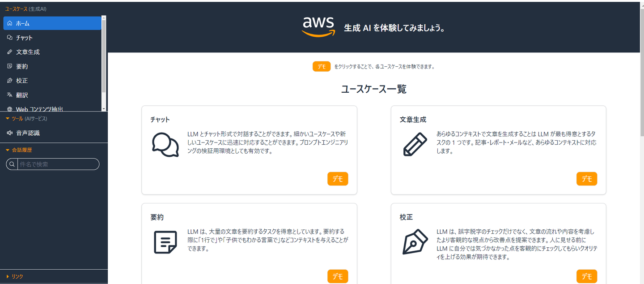Launch the 要約 card demo button
The image size is (644, 284).
338,276
